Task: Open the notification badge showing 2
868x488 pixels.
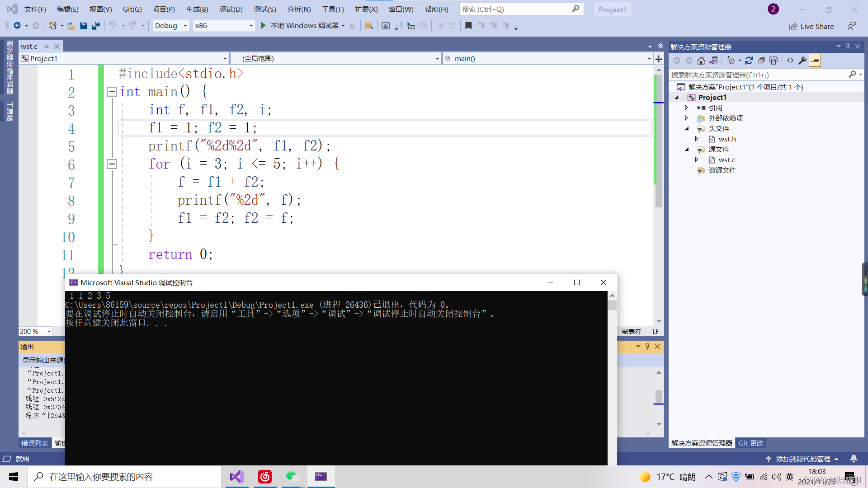Action: [773, 9]
